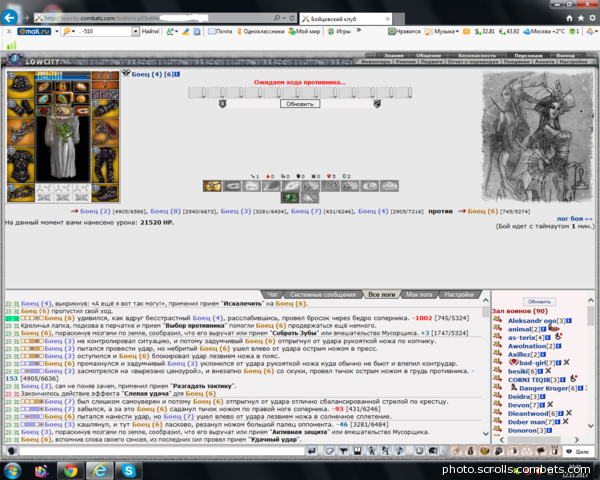Click the helmet equipment slot
This screenshot has height=480, width=600.
coord(21,85)
